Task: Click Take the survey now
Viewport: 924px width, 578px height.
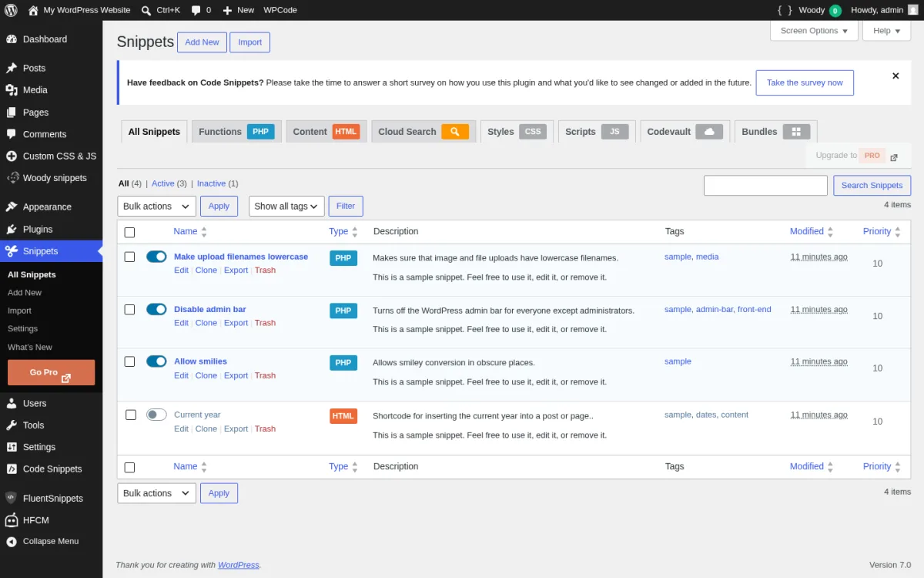Action: pyautogui.click(x=805, y=82)
